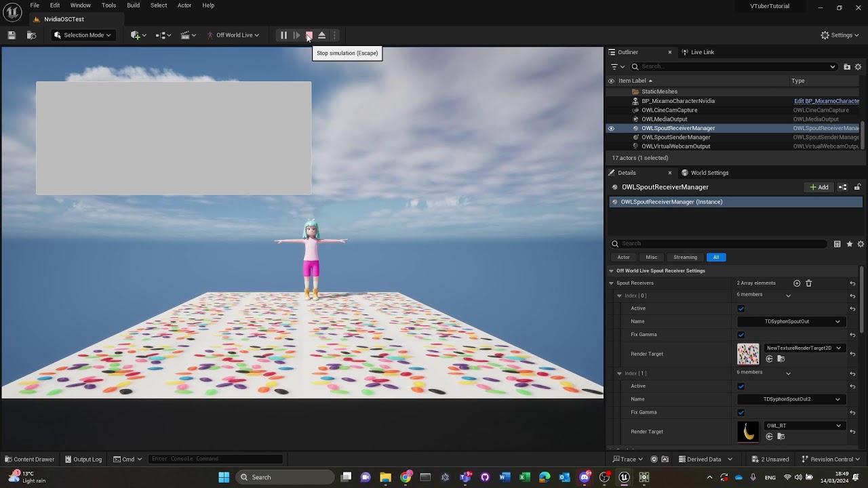The image size is (868, 488).
Task: Collapse the Index [1] element
Action: coord(619,373)
